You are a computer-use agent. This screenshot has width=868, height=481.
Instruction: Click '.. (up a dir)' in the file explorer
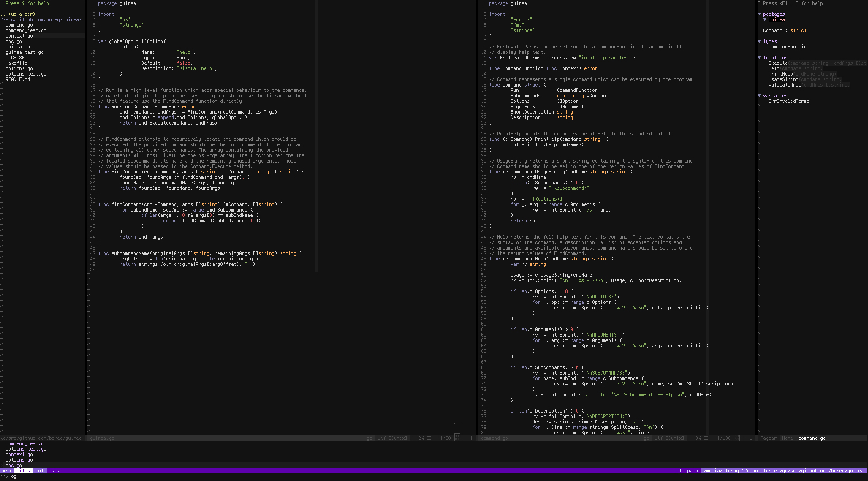click(18, 14)
